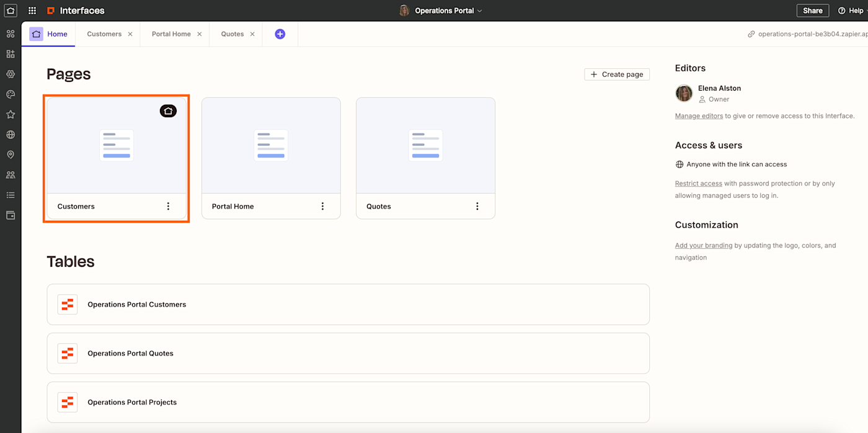Open the people/users icon in sidebar
This screenshot has width=868, height=433.
coord(11,175)
